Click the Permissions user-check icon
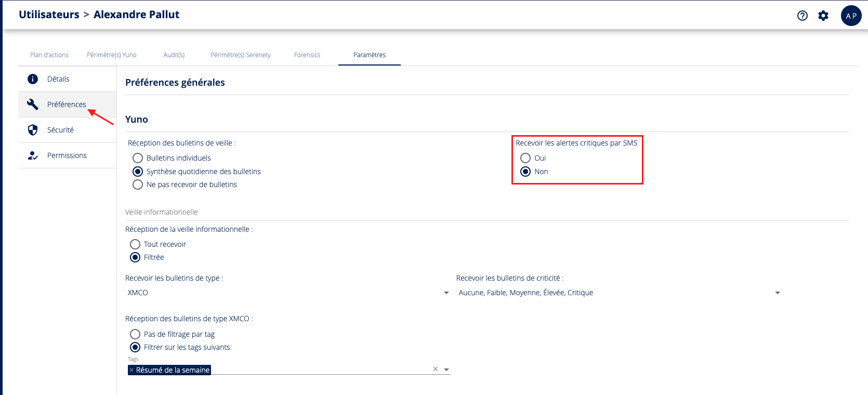This screenshot has height=395, width=868. coord(33,155)
